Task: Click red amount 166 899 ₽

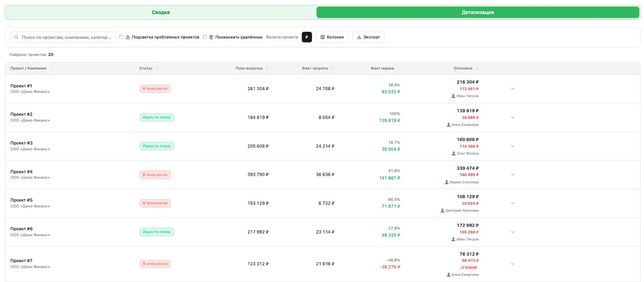Action: (469, 175)
